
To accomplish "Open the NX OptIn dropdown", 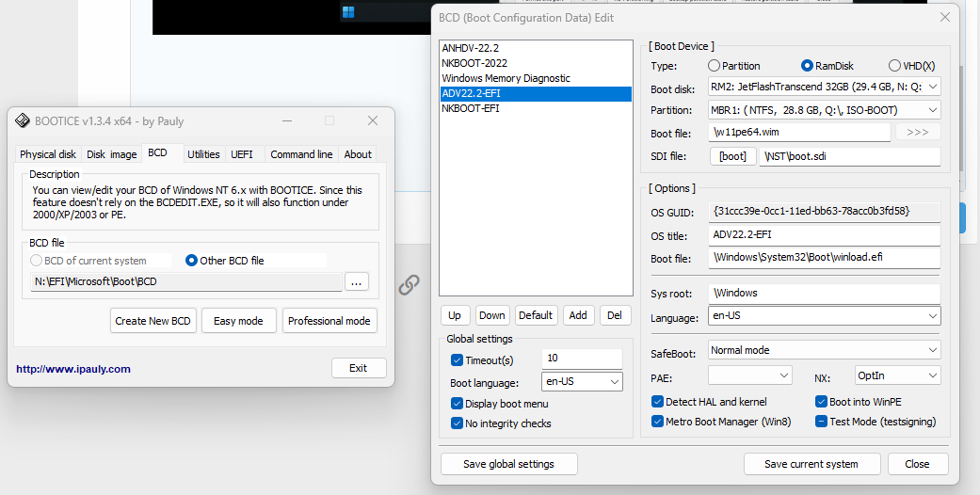I will tap(897, 375).
